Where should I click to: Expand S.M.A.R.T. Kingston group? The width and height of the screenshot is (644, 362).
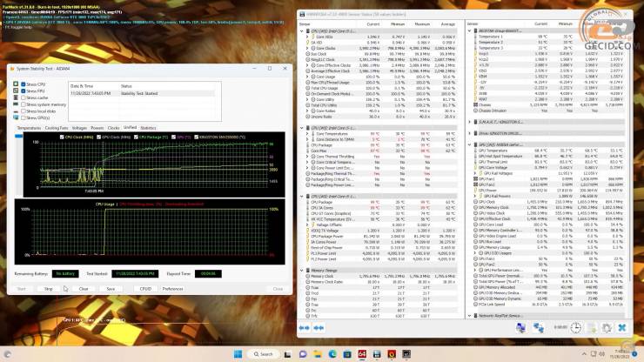(x=470, y=122)
